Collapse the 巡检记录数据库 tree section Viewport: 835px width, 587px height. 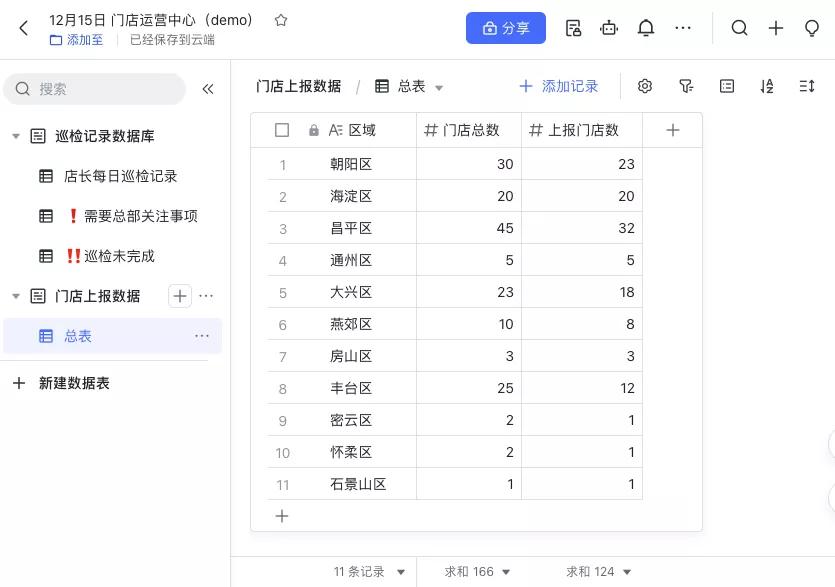click(16, 135)
